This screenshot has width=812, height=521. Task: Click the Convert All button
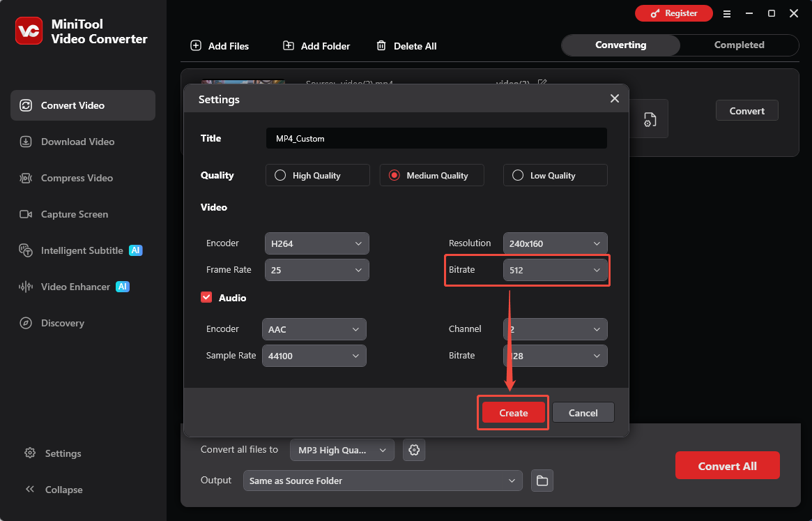(727, 465)
